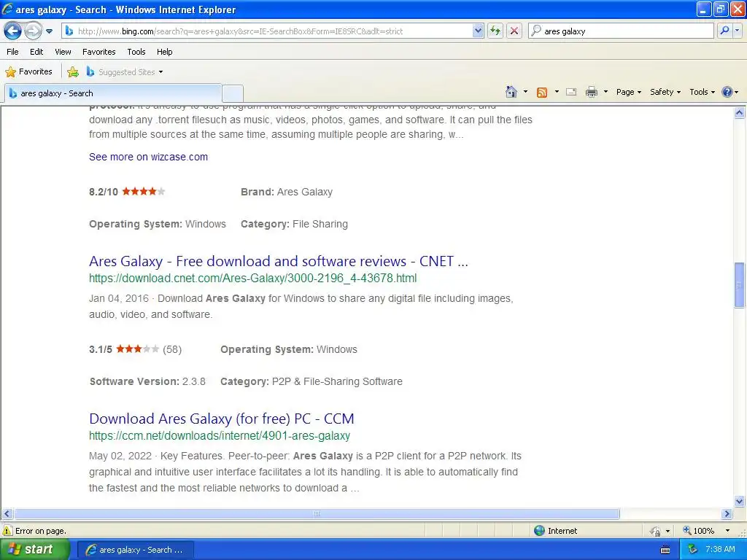This screenshot has width=747, height=560.
Task: Click the 100% zoom level button
Action: point(700,531)
